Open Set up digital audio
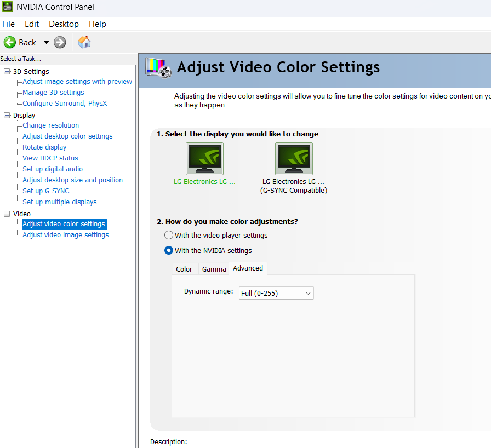Image resolution: width=491 pixels, height=448 pixels. (53, 169)
